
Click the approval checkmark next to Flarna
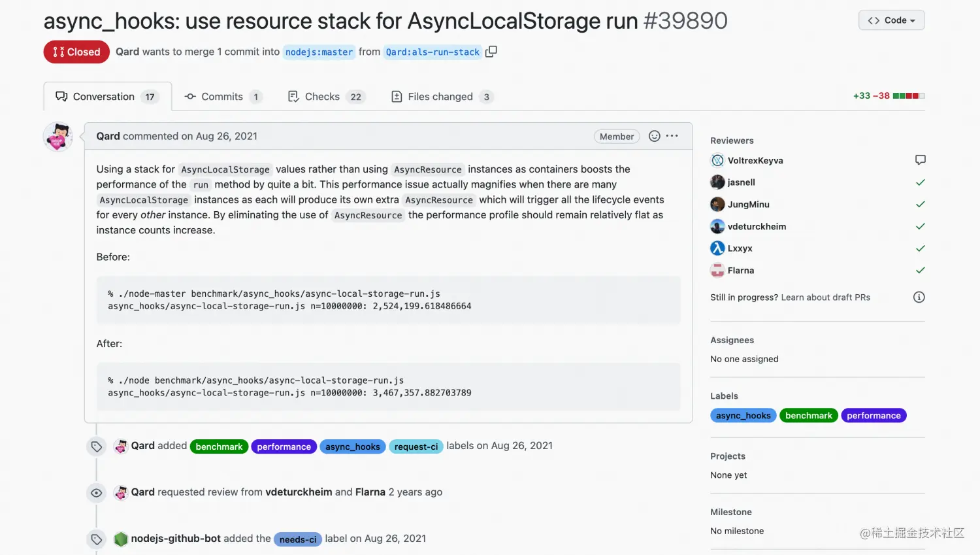(920, 270)
